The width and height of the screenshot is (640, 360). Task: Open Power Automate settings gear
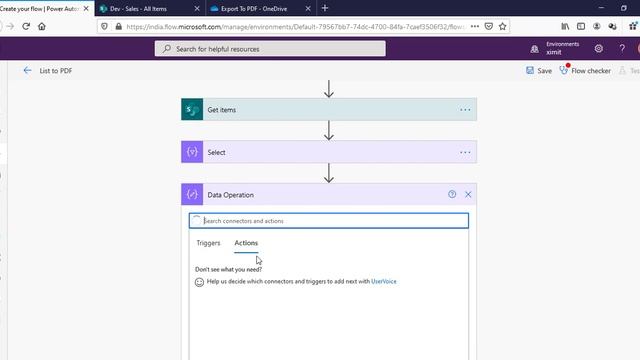(x=598, y=49)
